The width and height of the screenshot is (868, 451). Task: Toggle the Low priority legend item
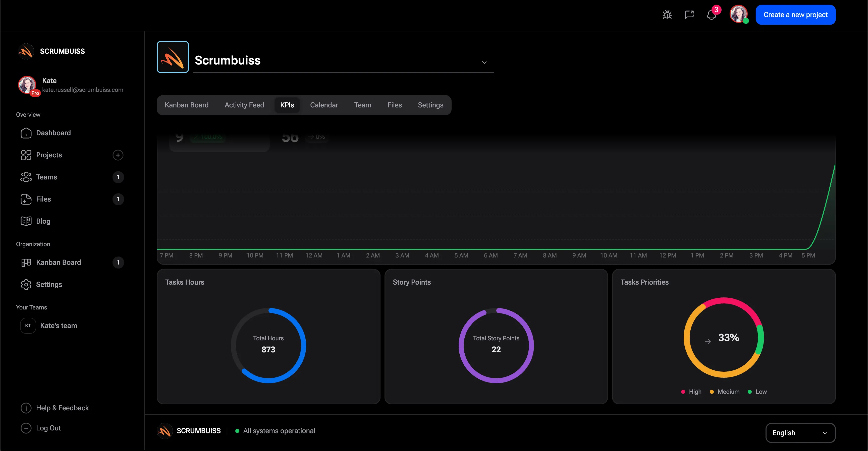[757, 392]
